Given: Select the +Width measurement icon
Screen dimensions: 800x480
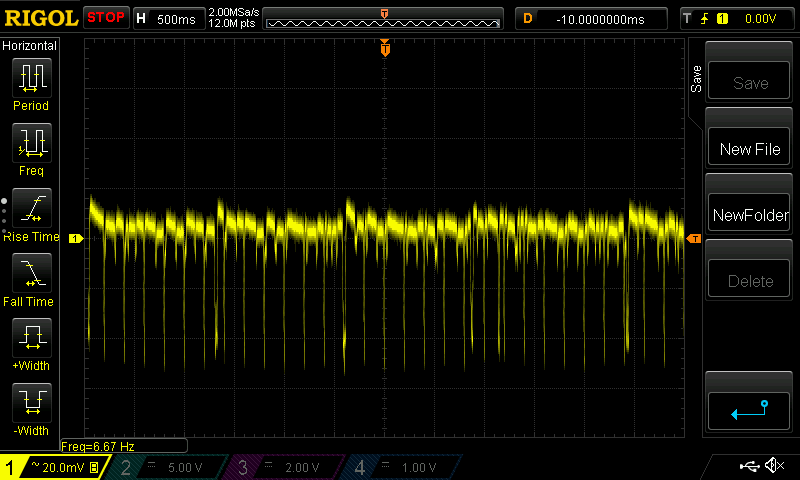Looking at the screenshot, I should click(31, 338).
